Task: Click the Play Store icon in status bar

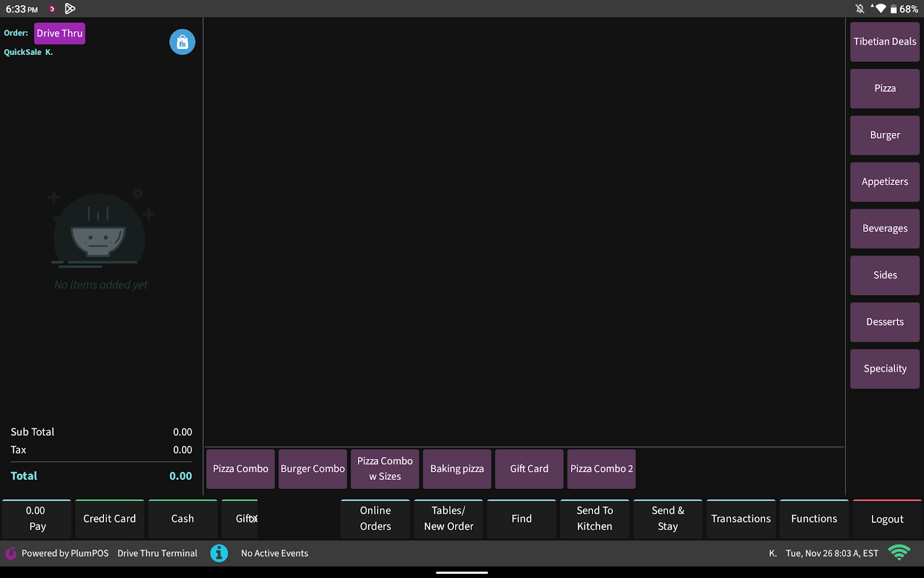Action: [x=70, y=9]
